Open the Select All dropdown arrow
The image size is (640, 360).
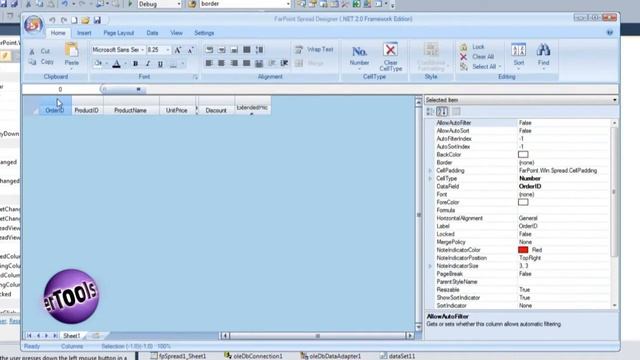(500, 67)
